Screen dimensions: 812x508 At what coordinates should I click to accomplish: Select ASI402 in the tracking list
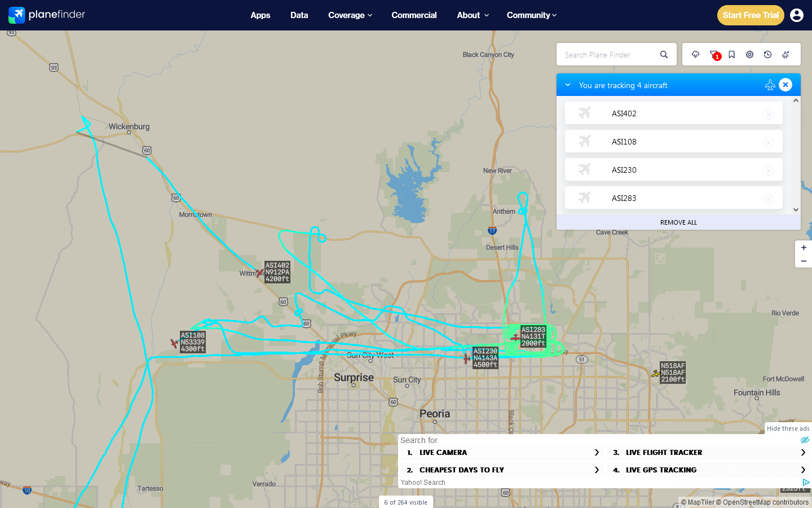pos(674,113)
